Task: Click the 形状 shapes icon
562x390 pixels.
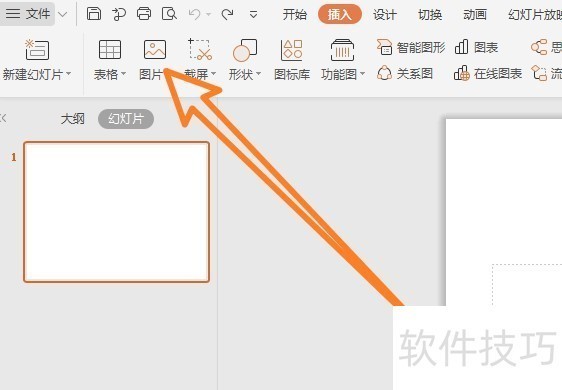Action: click(245, 50)
